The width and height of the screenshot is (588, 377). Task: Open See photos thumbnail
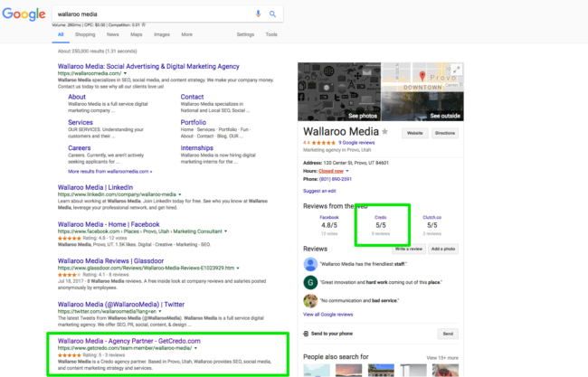click(x=339, y=92)
